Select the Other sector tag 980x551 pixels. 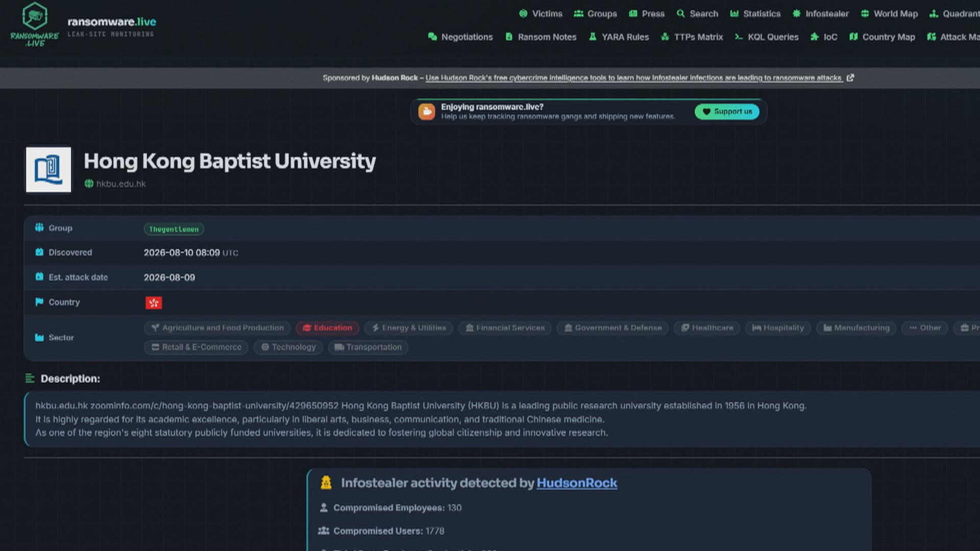click(925, 328)
